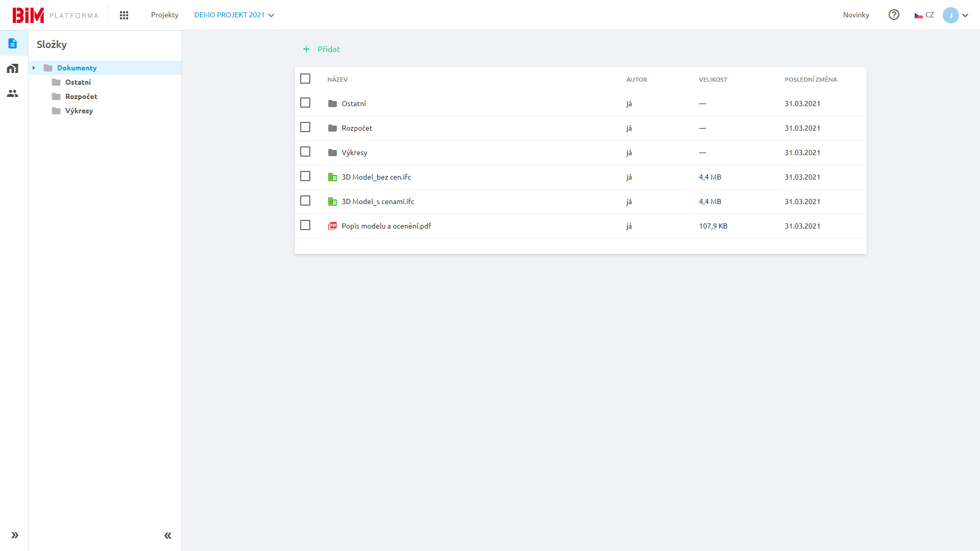Open the users/team sidebar icon
The width and height of the screenshot is (980, 551).
[13, 93]
